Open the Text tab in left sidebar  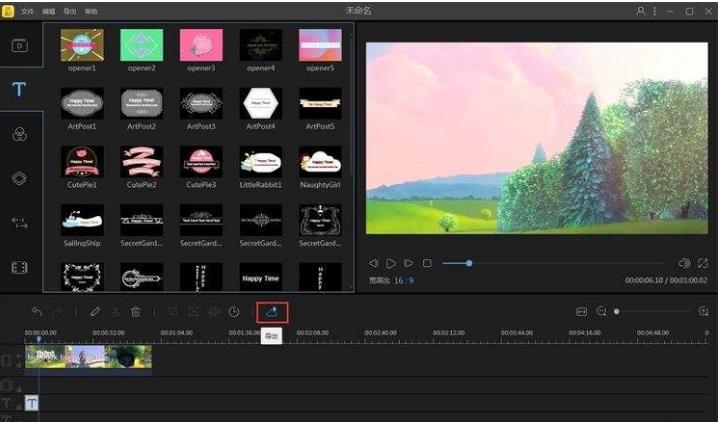point(19,90)
